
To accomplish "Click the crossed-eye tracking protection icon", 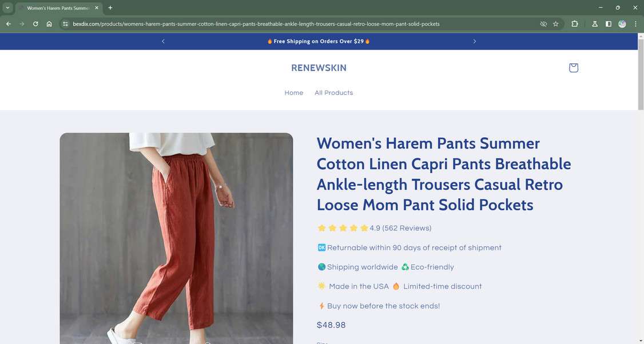I will tap(543, 24).
